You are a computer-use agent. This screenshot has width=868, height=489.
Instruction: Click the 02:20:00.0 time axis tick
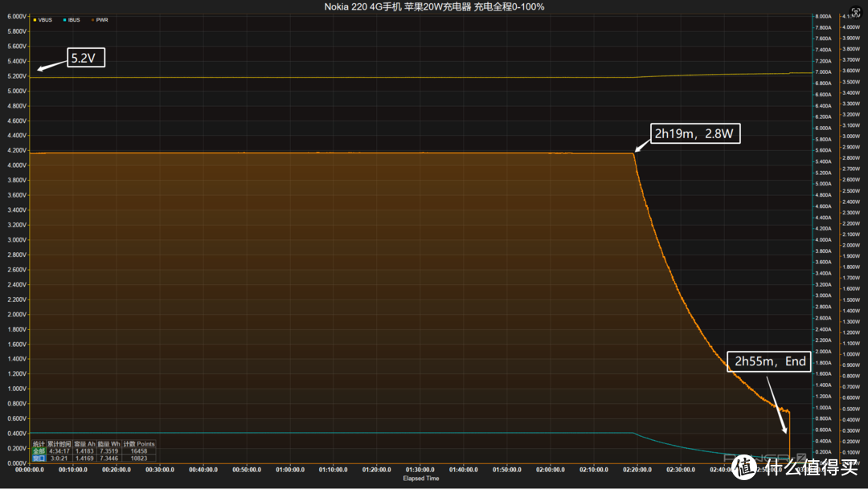pos(637,470)
